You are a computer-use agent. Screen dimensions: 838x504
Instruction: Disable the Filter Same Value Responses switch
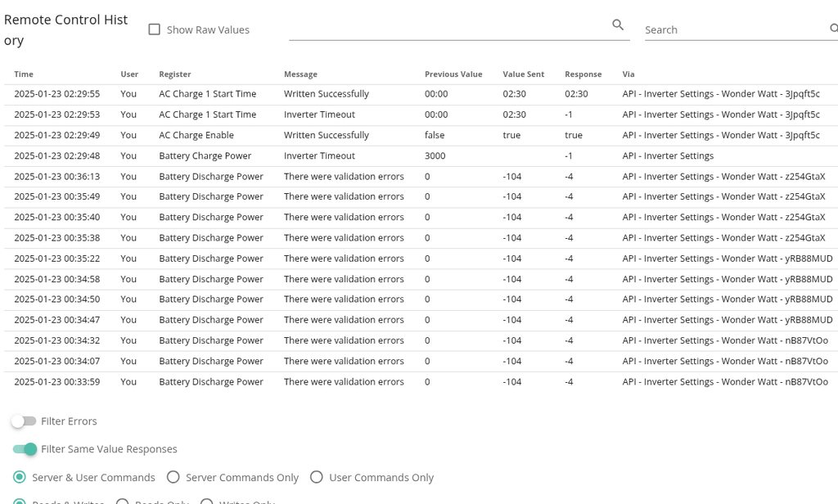(25, 449)
